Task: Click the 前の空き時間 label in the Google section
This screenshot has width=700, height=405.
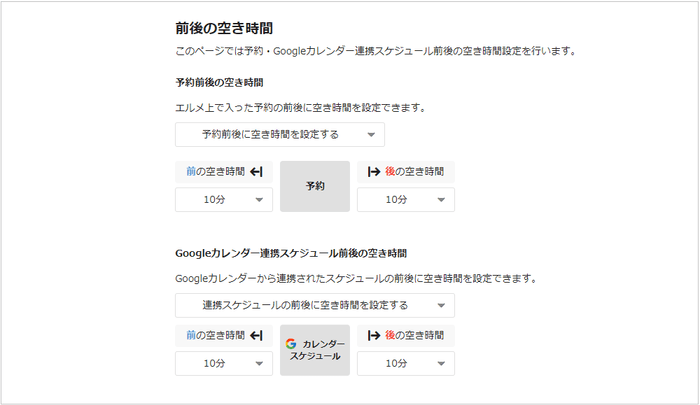Action: [x=214, y=336]
